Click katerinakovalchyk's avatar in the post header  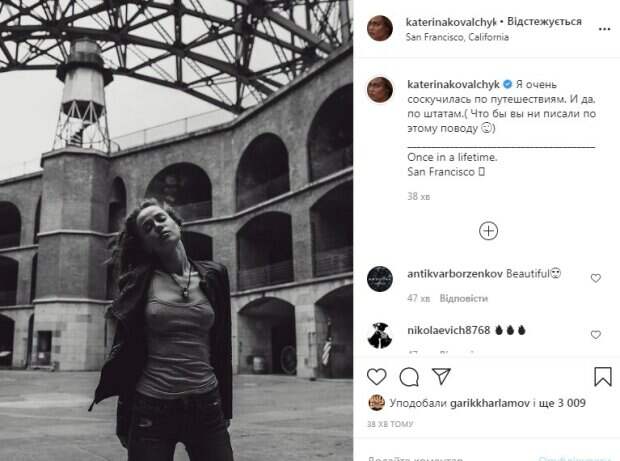(x=380, y=28)
